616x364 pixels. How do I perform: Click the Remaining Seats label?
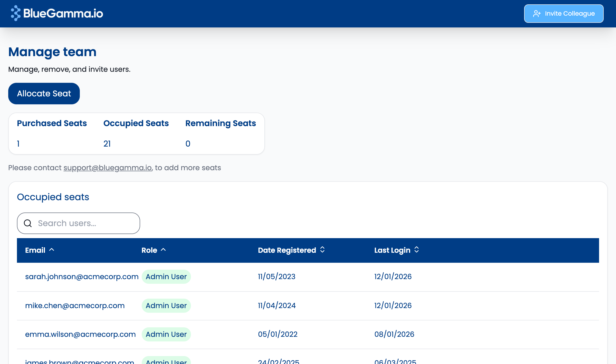[x=221, y=123]
